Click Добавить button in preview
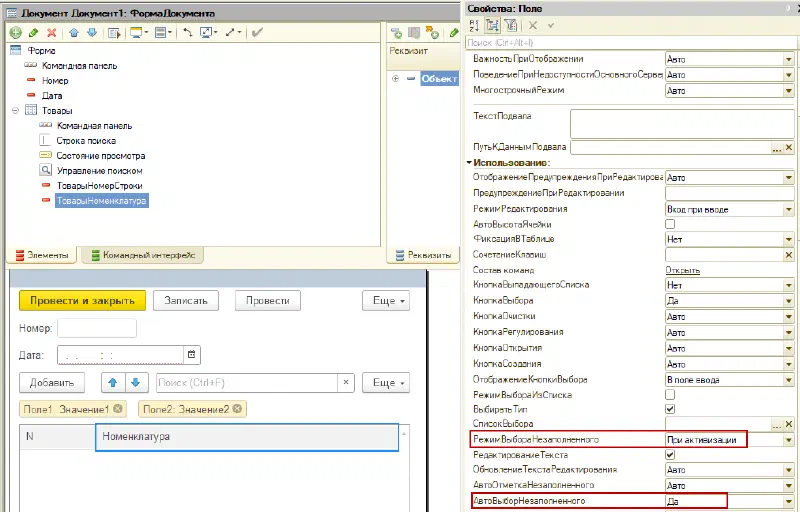This screenshot has width=800, height=512. pos(52,382)
